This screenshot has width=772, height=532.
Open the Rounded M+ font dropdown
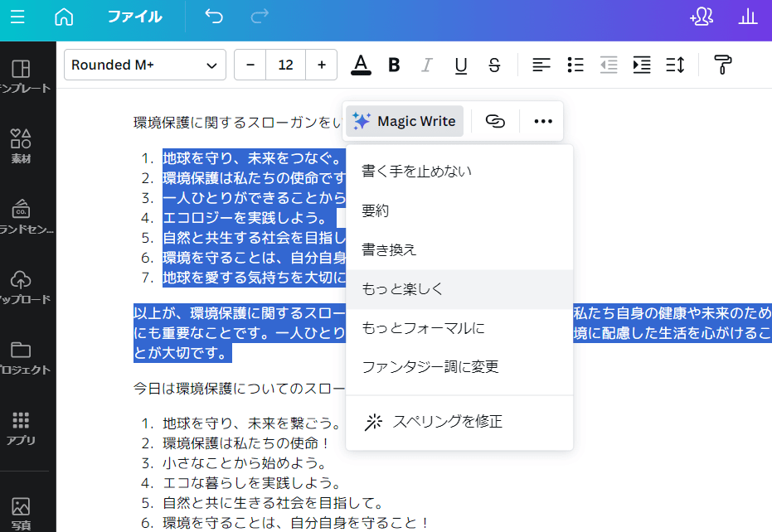tap(145, 65)
